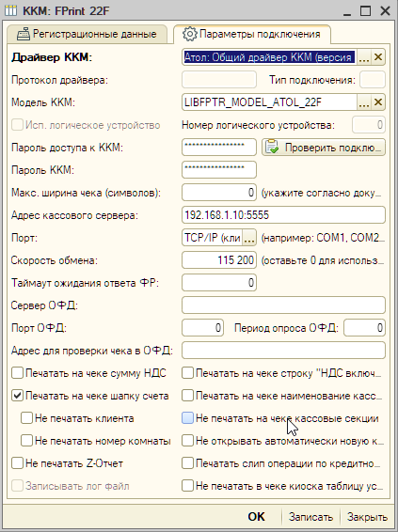This screenshot has height=532, width=398.
Task: Check Не печатать в чеке киоска таблицу ус...
Action: (188, 486)
